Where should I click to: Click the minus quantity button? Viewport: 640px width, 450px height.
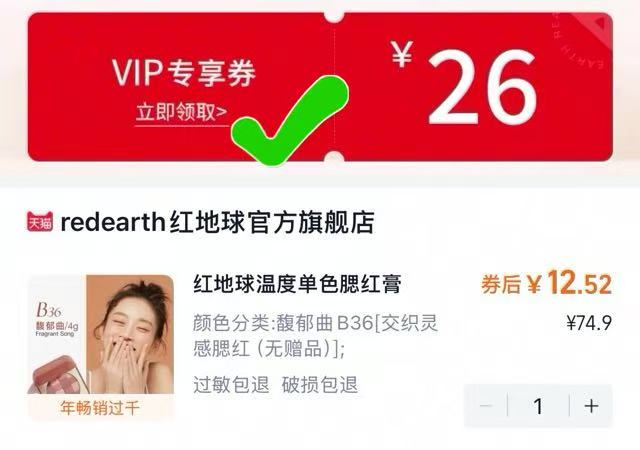click(486, 406)
